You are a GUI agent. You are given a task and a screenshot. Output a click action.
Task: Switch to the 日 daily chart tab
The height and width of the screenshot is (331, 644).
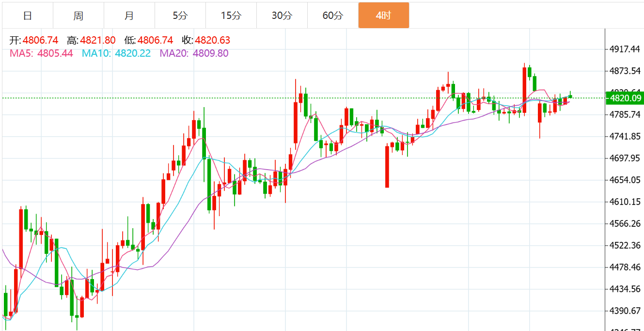[x=28, y=16]
